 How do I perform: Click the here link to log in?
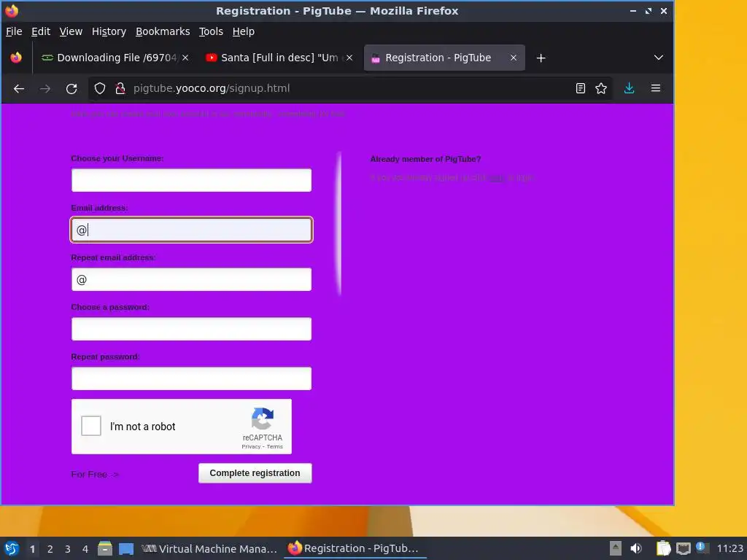click(x=496, y=178)
